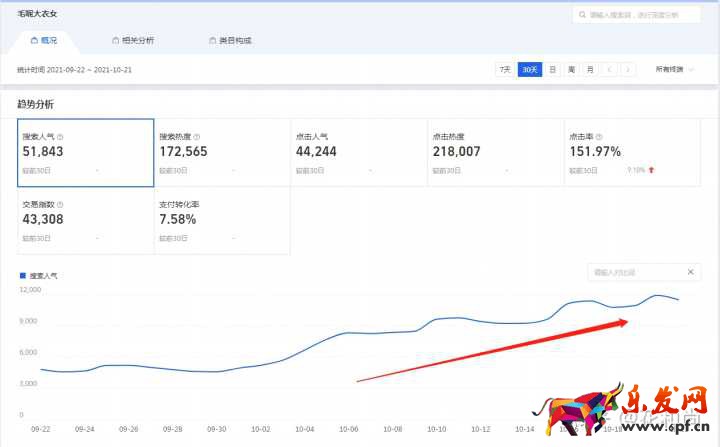Screen dimensions: 720x447
Task: Select the 搜索人气 metric card
Action: click(x=85, y=153)
